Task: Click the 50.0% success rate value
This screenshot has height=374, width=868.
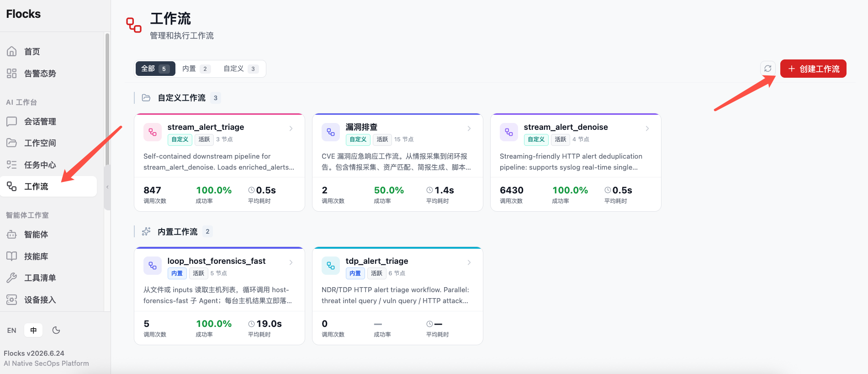Action: (389, 190)
